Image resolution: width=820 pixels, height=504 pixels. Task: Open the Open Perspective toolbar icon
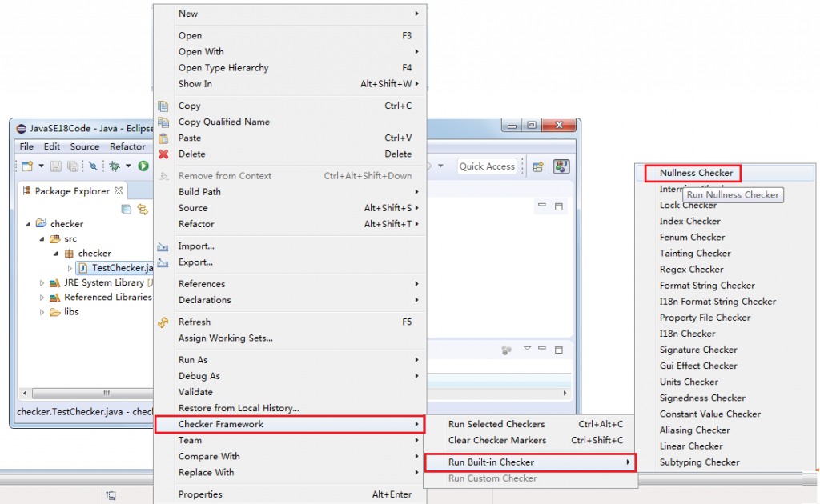click(x=537, y=166)
